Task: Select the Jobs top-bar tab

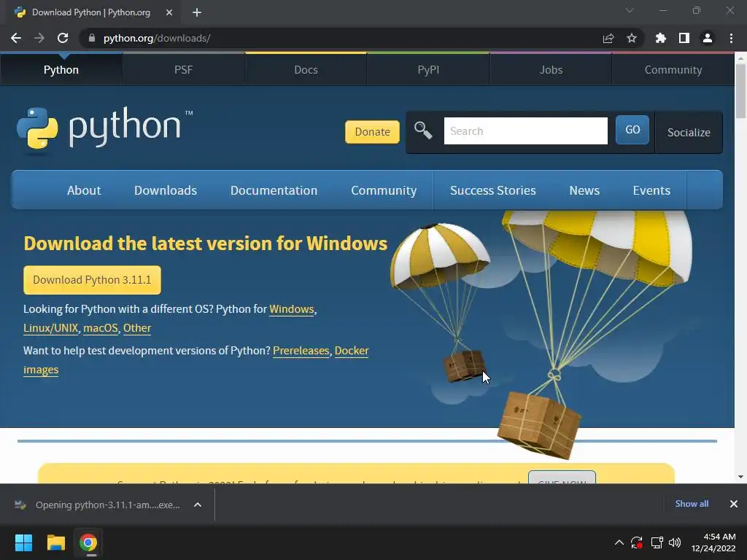Action: coord(551,70)
